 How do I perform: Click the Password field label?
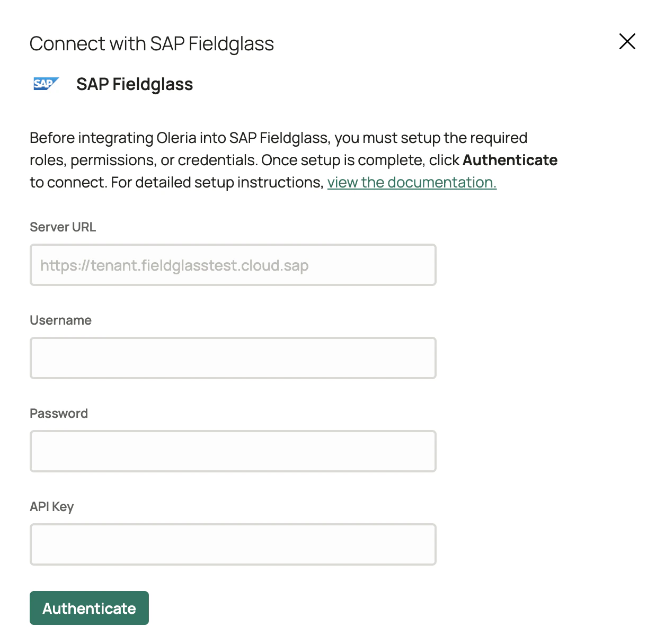[x=59, y=414]
